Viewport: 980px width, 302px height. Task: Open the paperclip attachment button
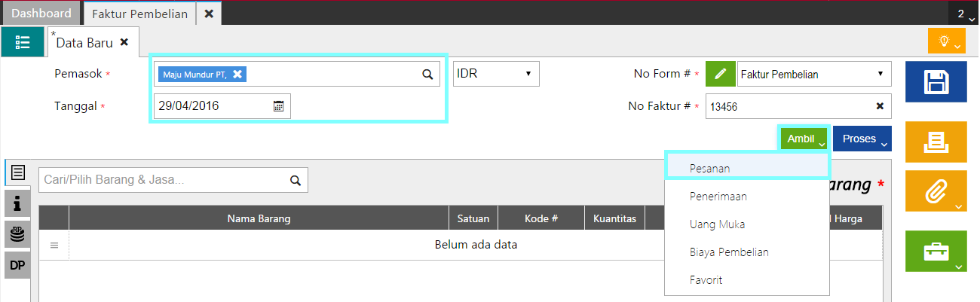[x=935, y=191]
